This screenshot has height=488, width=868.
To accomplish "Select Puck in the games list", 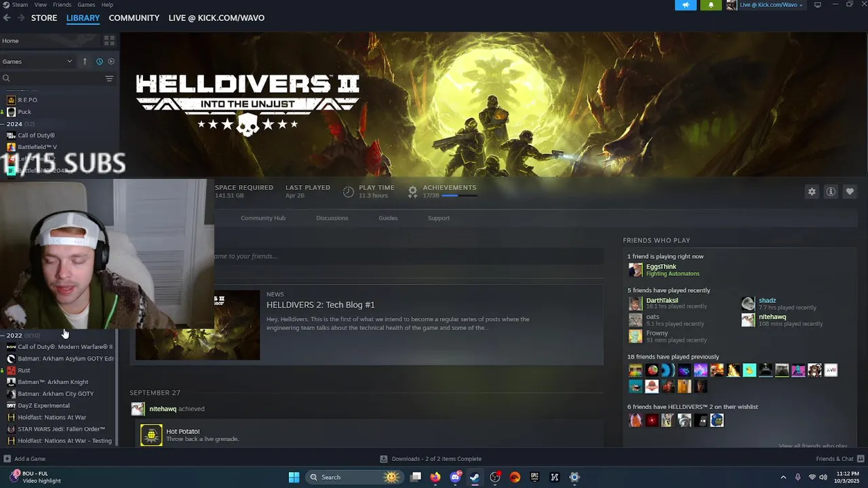I will click(x=24, y=112).
